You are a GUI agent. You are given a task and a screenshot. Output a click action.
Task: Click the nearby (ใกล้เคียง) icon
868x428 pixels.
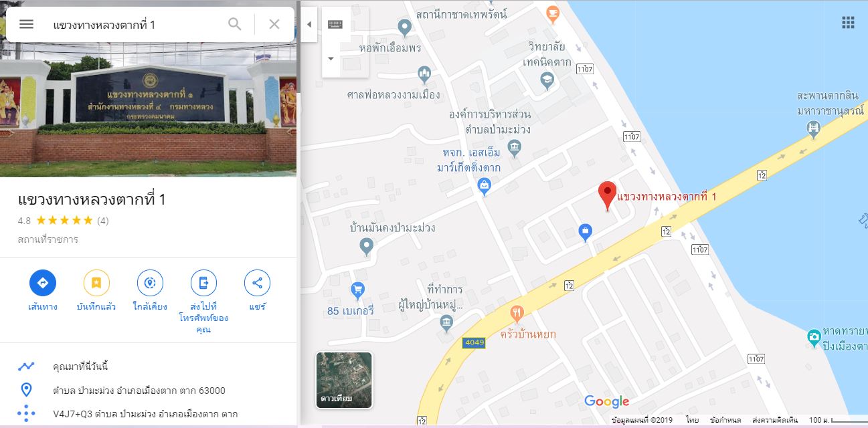(x=150, y=283)
